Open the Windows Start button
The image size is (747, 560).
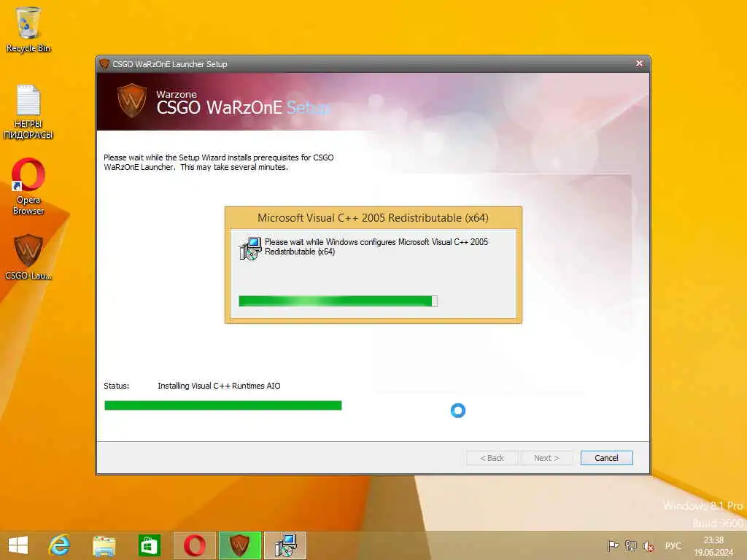18,545
